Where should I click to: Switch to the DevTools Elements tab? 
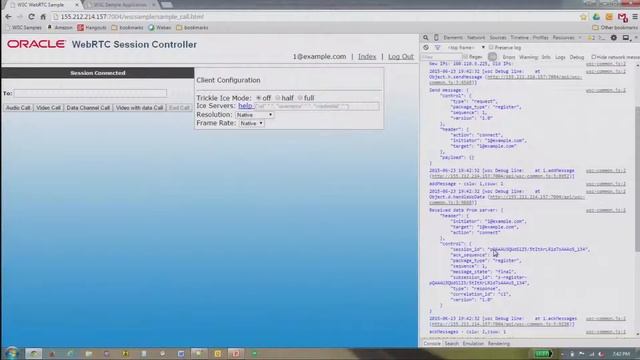click(453, 38)
